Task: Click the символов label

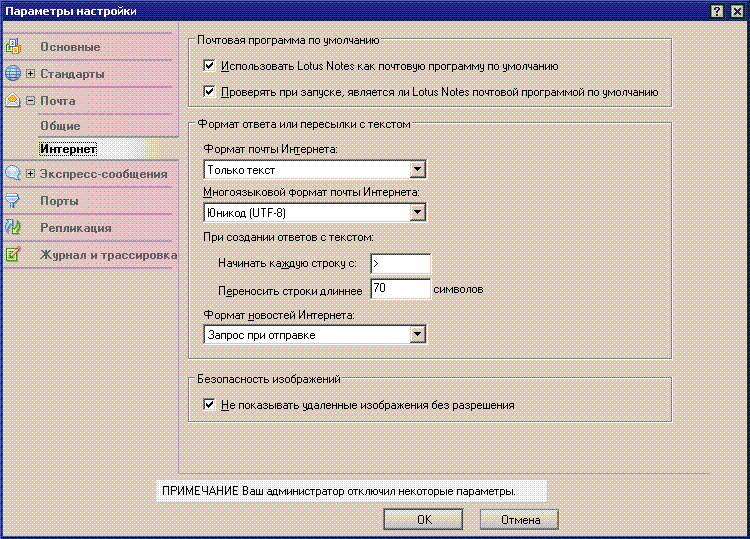Action: pos(458,289)
